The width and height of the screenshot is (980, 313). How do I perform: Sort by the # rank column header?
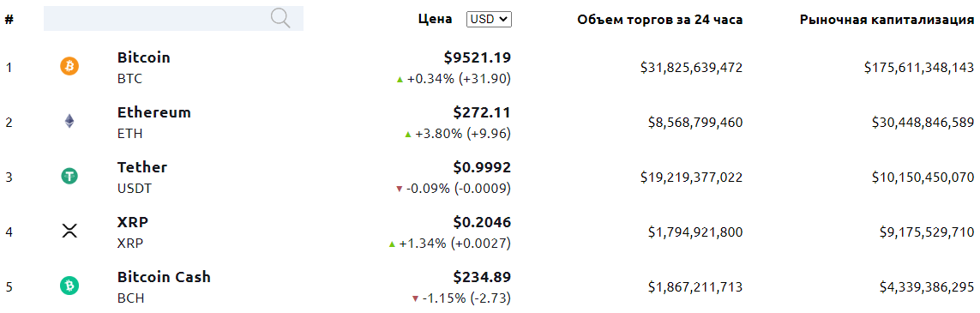pyautogui.click(x=9, y=20)
